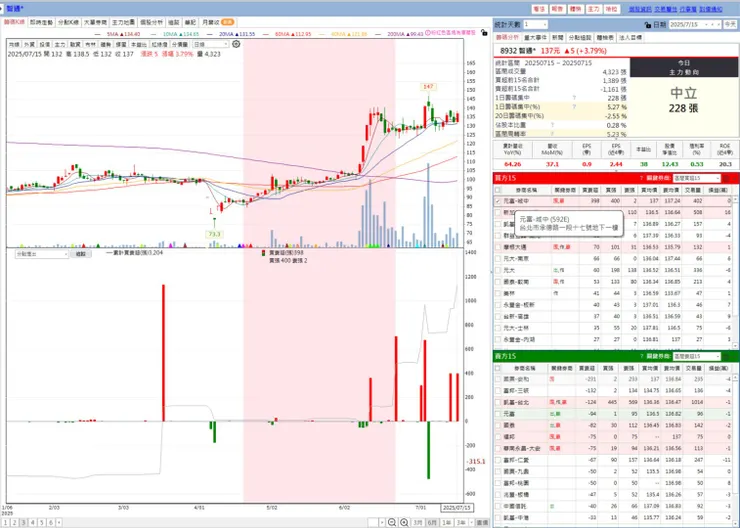Open the 統計天數 dropdown

coord(535,25)
